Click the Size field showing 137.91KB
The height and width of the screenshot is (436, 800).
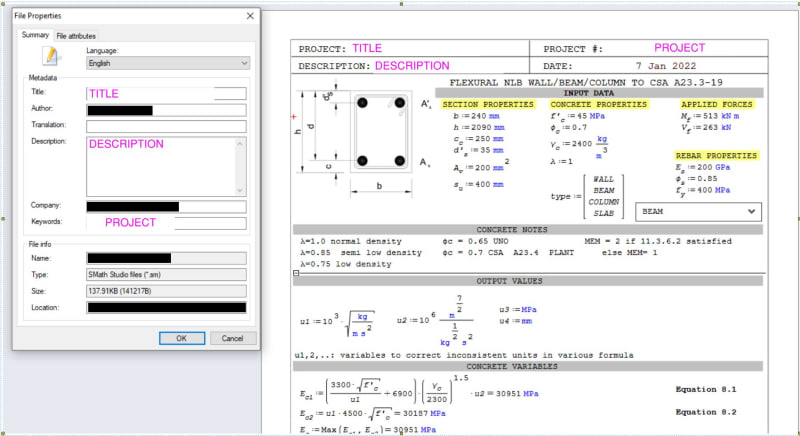click(166, 291)
